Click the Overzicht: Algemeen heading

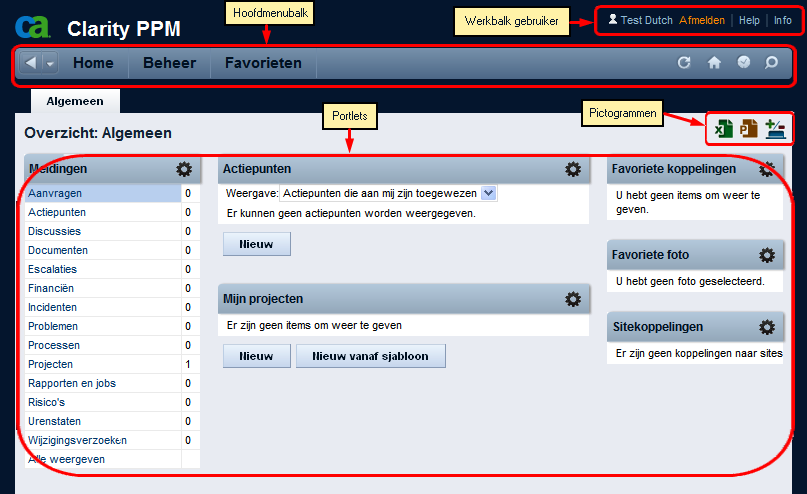point(98,133)
